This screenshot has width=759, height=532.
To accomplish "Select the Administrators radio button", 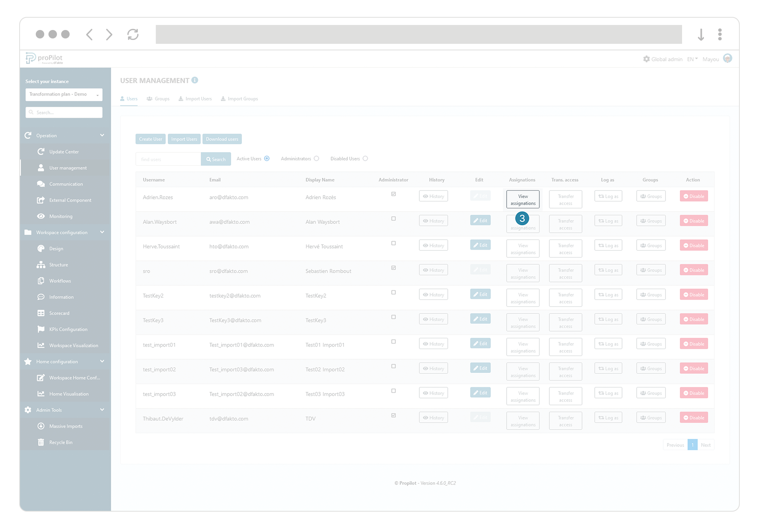I will [316, 158].
